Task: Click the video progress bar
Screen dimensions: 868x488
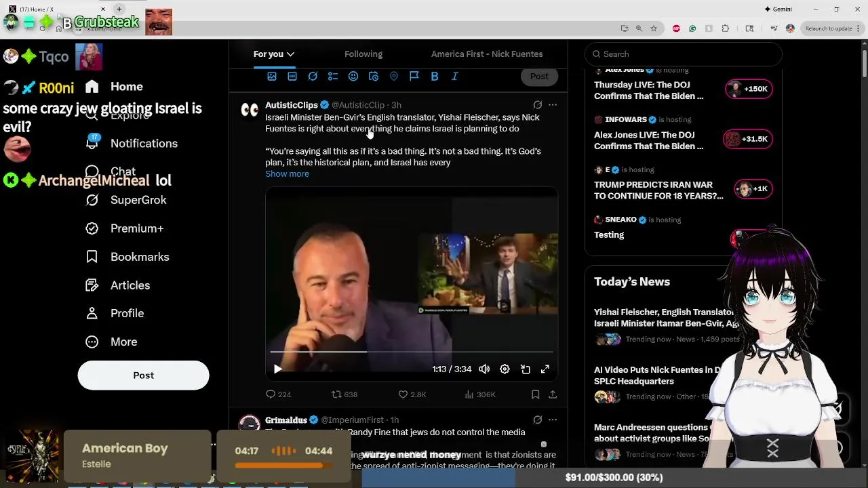Action: pos(412,352)
